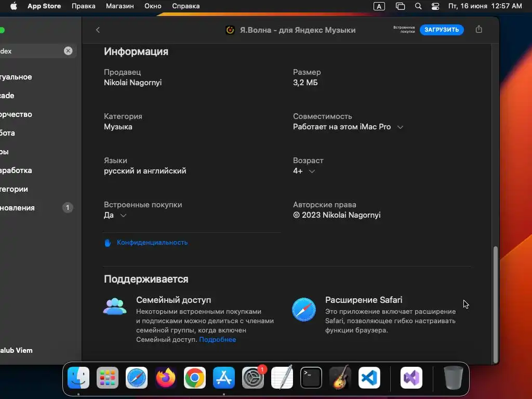532x399 pixels.
Task: Click the account name at the sidebar bottom
Action: tap(16, 351)
